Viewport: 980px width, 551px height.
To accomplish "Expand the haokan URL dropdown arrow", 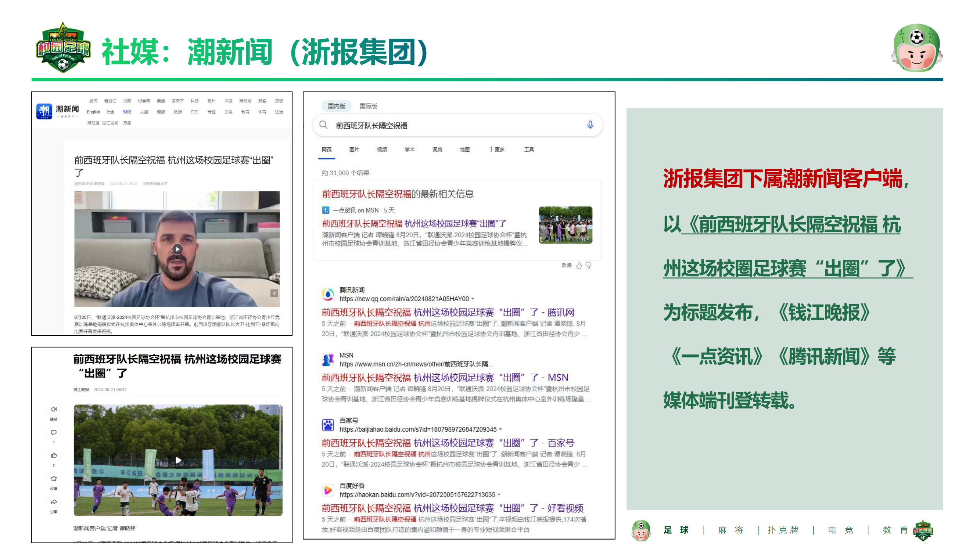I will [x=499, y=495].
